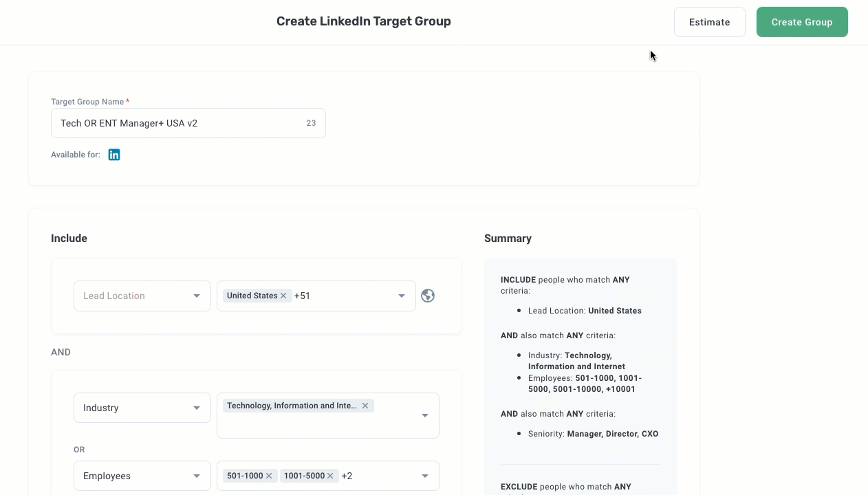Click the Estimate button

click(x=709, y=22)
